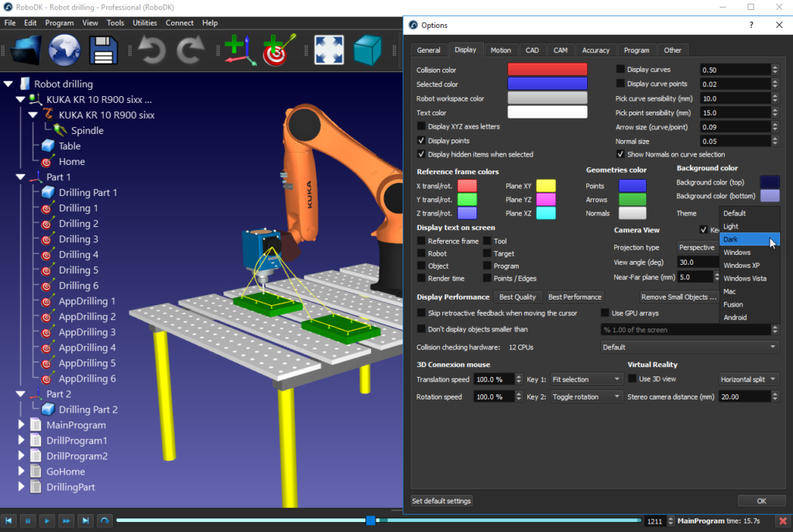Viewport: 793px width, 532px height.
Task: Enable Display XYZ axes letters checkbox
Action: 421,126
